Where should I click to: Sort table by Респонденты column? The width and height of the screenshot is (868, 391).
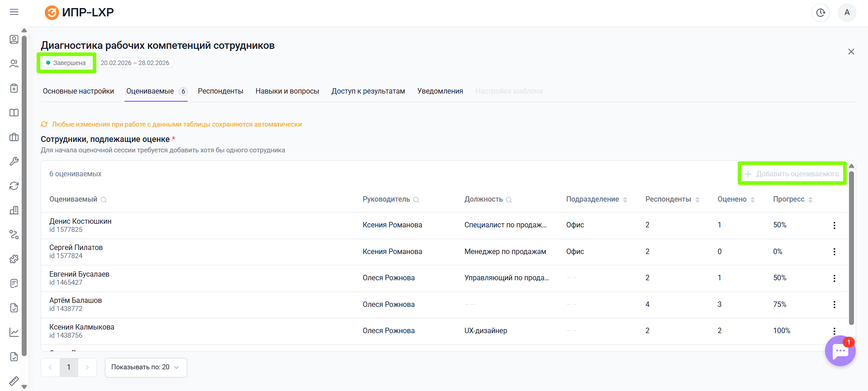click(x=697, y=200)
